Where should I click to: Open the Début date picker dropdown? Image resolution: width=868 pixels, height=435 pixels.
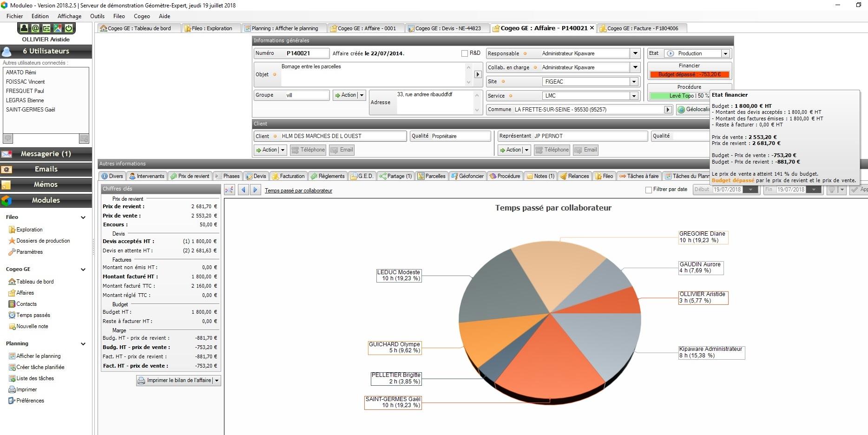click(x=750, y=190)
